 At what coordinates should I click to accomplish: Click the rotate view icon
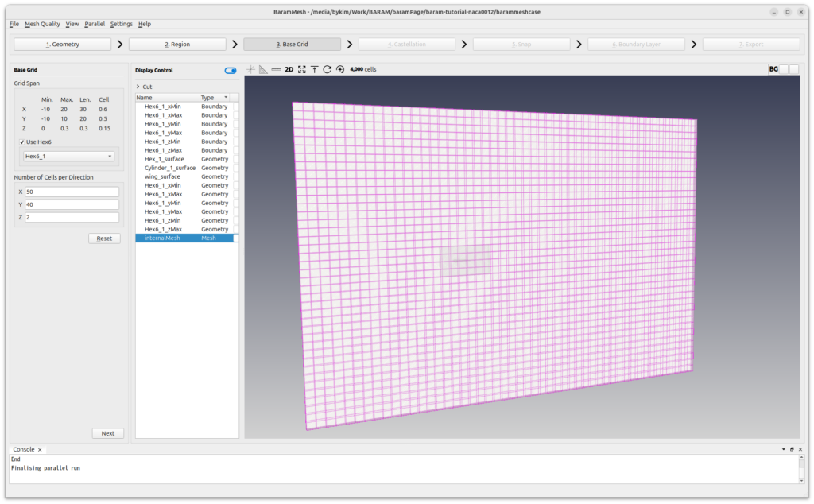click(327, 69)
